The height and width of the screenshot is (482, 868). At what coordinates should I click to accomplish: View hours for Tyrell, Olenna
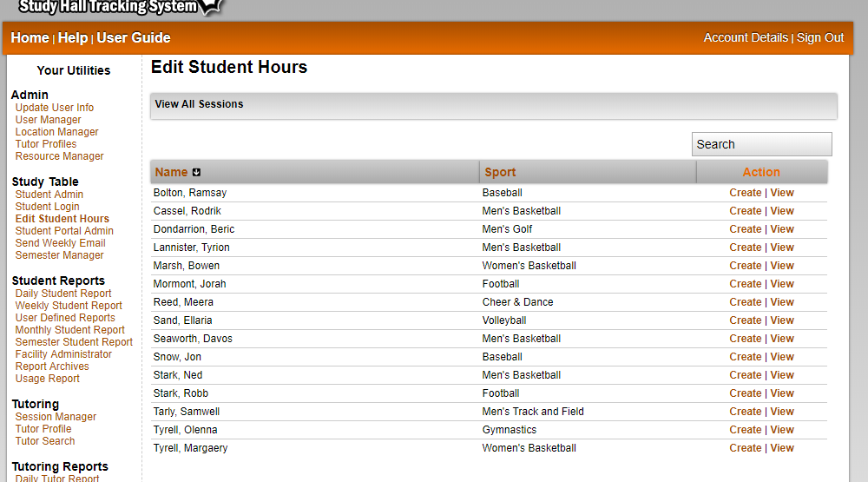click(782, 431)
